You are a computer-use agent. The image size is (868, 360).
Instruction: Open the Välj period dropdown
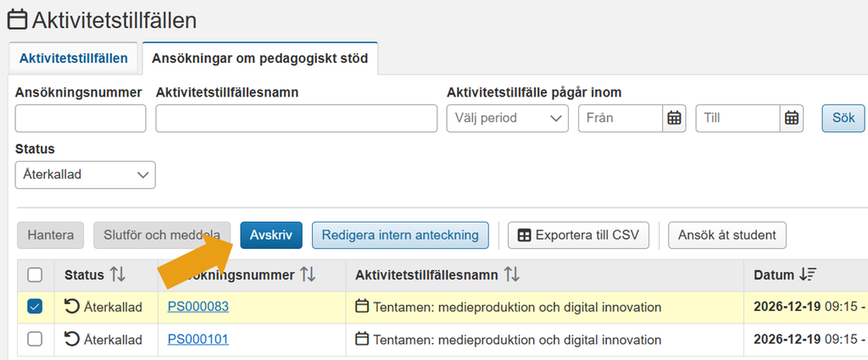point(508,118)
